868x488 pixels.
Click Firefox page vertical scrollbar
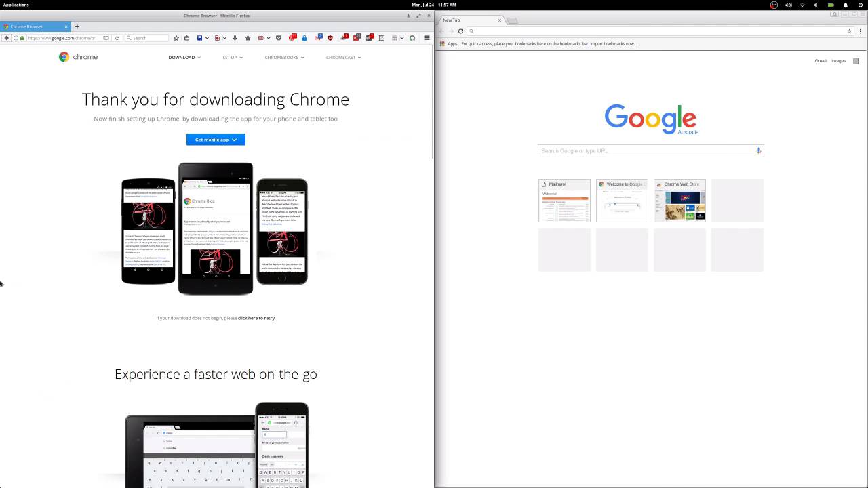[x=432, y=102]
